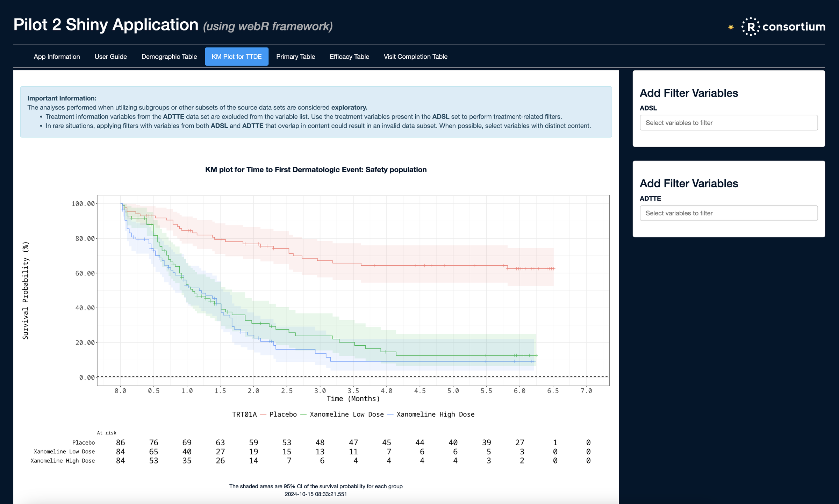Click the Placebo red legend line
Screen dimensions: 839x504
point(263,415)
